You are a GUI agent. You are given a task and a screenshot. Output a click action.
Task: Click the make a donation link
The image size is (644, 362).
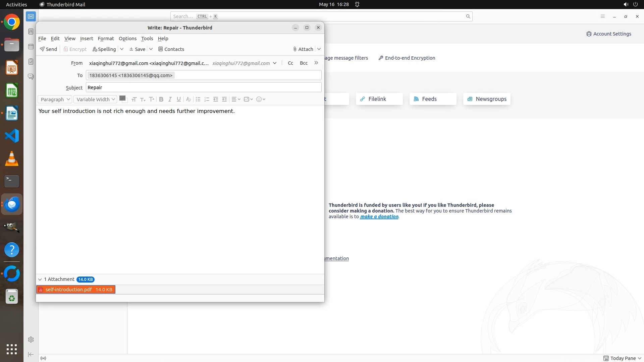point(379,217)
